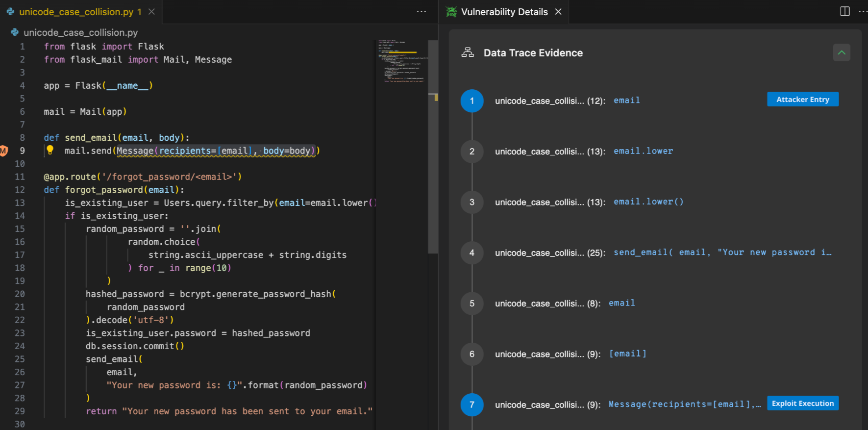The height and width of the screenshot is (430, 868).
Task: Click the code minimap preview
Action: tap(401, 61)
